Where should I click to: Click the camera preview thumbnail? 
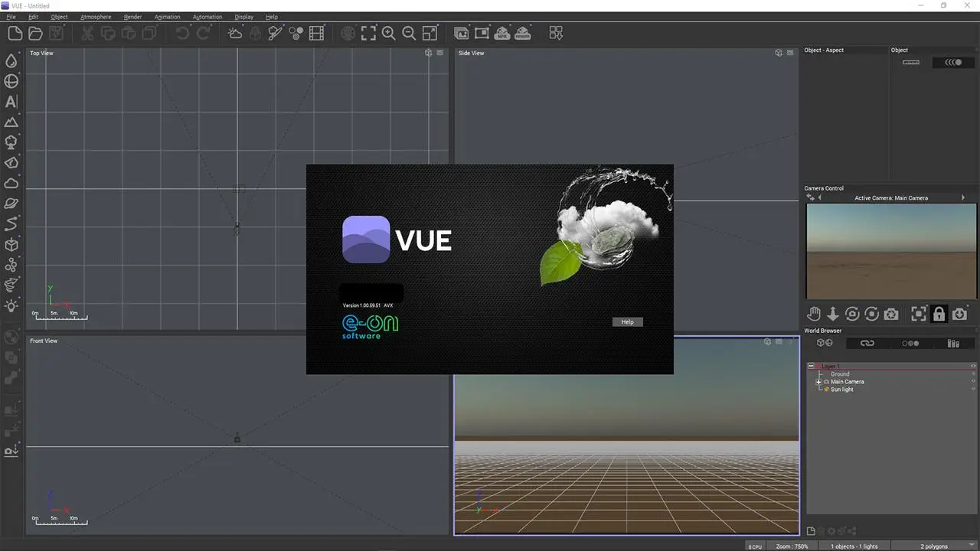(891, 251)
